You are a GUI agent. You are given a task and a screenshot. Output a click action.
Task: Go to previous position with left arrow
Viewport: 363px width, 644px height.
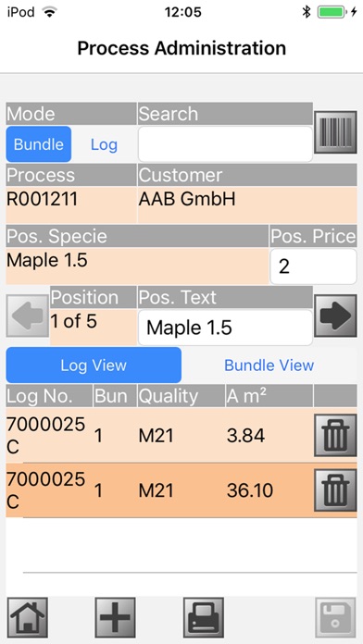(28, 316)
